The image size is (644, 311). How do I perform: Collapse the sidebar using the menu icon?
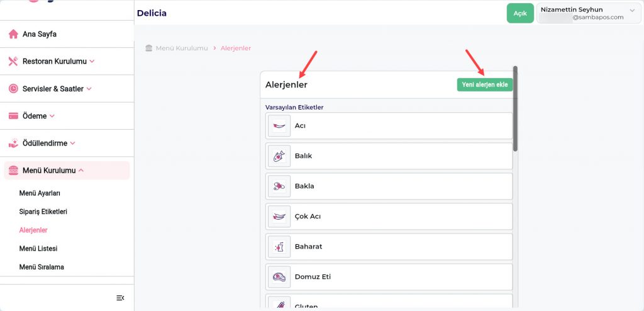tap(121, 298)
